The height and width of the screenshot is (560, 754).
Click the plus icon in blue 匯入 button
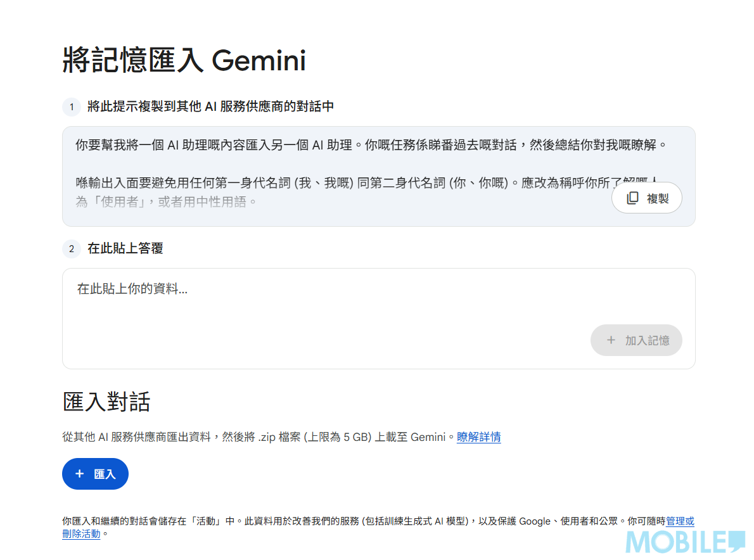pos(79,474)
